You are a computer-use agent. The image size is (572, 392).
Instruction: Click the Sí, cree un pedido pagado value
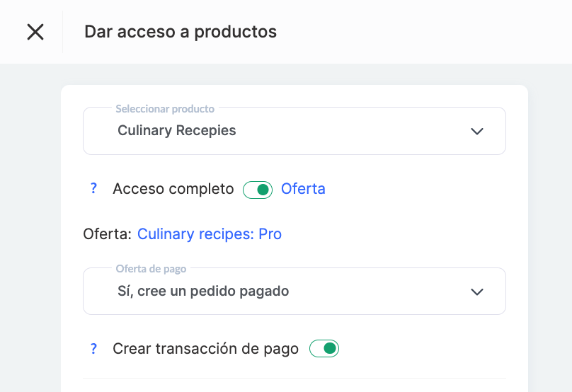[x=203, y=291]
